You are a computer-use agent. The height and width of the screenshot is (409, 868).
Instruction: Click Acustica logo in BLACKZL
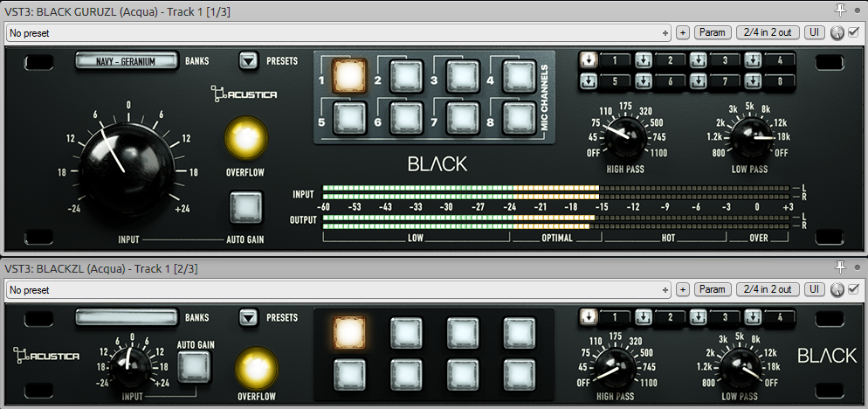point(46,355)
